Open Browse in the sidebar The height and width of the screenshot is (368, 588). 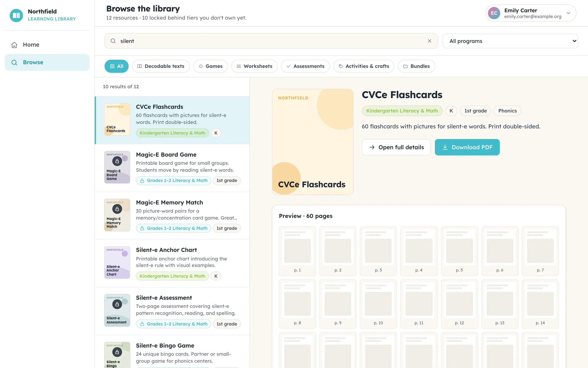pyautogui.click(x=47, y=62)
